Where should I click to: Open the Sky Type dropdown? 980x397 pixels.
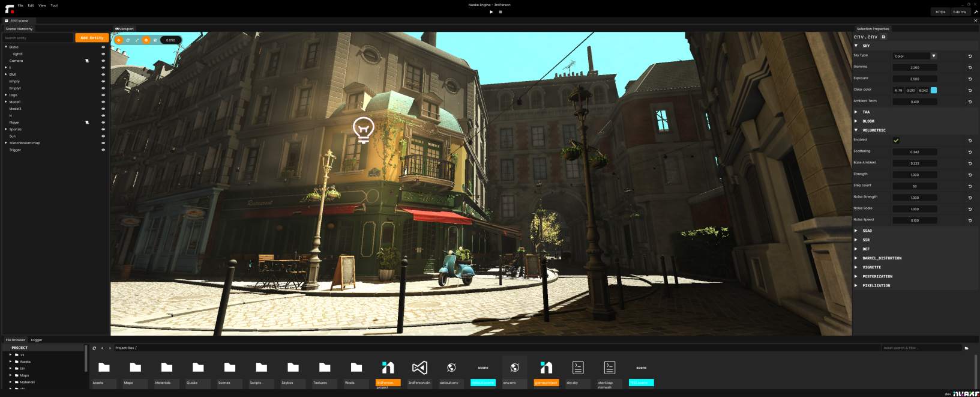(915, 56)
